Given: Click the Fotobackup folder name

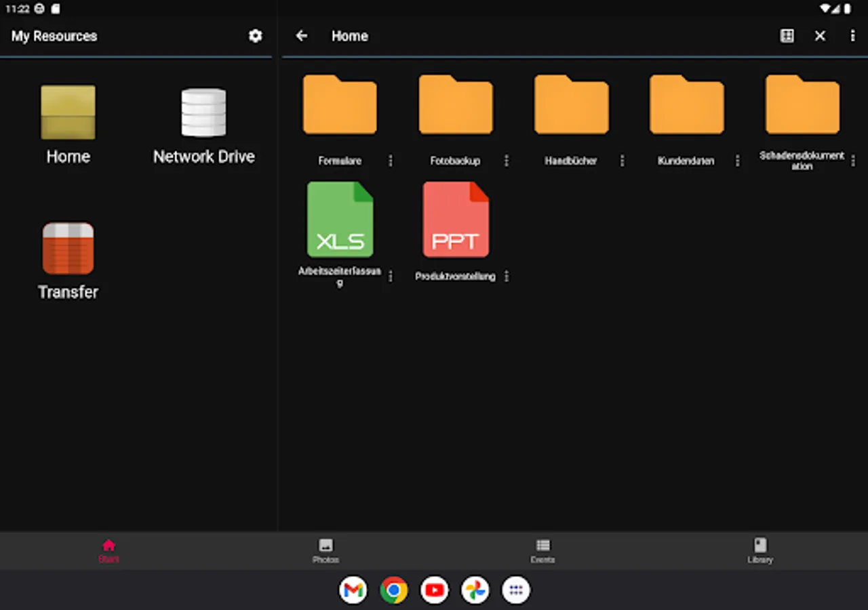Looking at the screenshot, I should pos(455,161).
